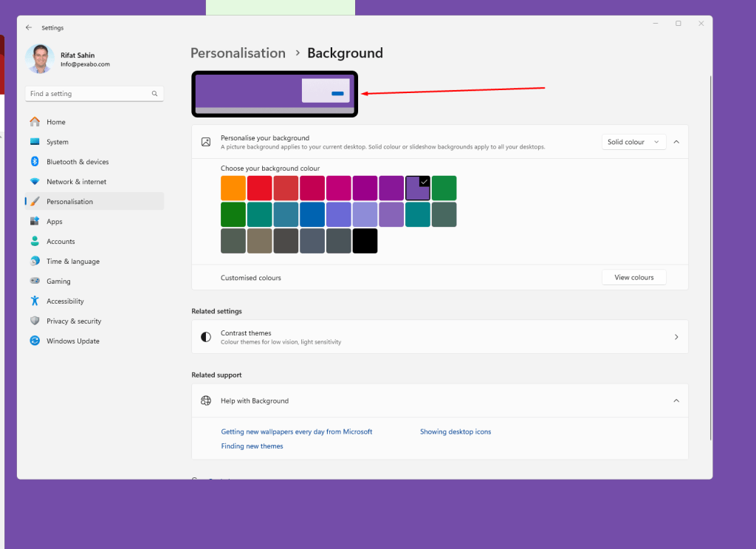The width and height of the screenshot is (756, 549).
Task: Click the Time & language globe icon
Action: tap(35, 261)
